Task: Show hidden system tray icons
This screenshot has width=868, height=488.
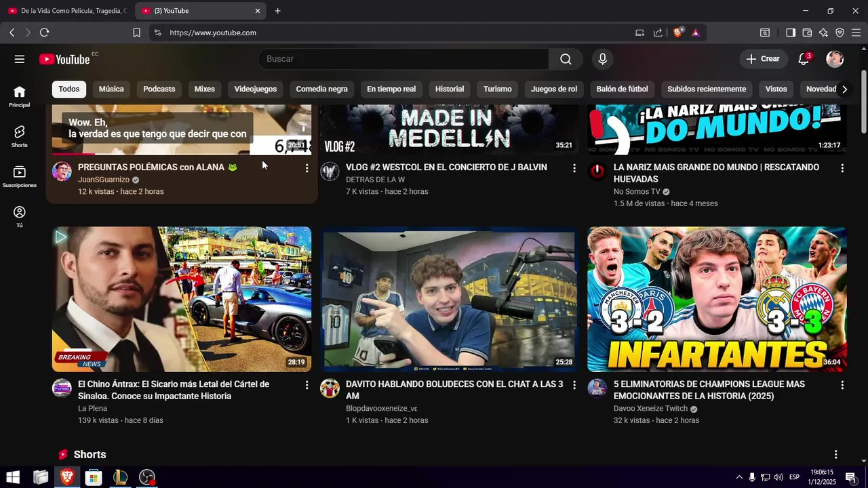Action: click(739, 477)
